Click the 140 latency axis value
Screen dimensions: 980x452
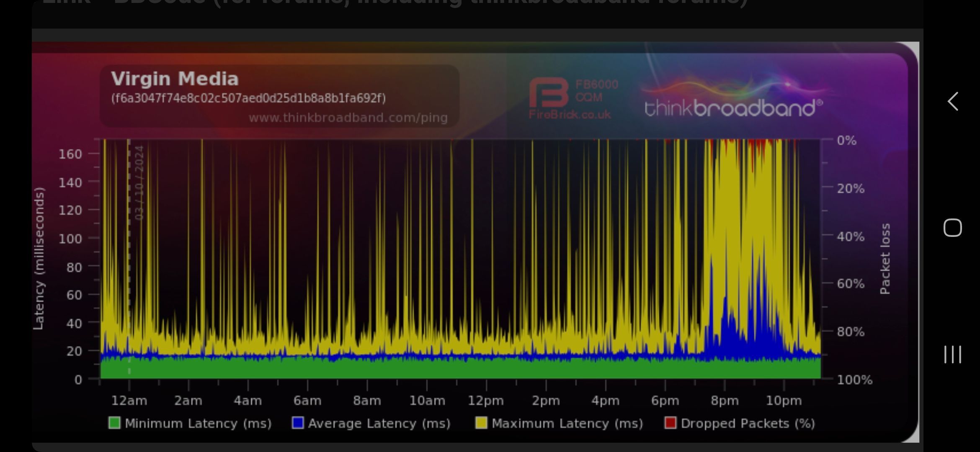coord(70,182)
